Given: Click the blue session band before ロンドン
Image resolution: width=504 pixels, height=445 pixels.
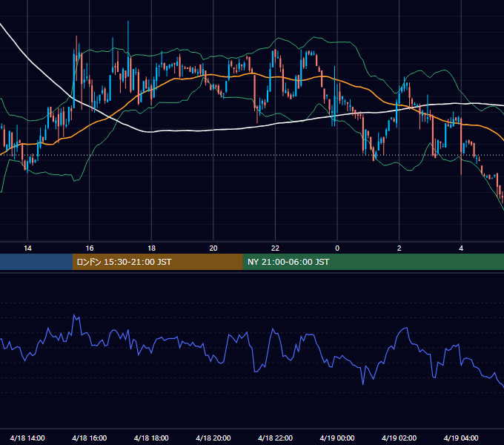Looking at the screenshot, I should [36, 262].
